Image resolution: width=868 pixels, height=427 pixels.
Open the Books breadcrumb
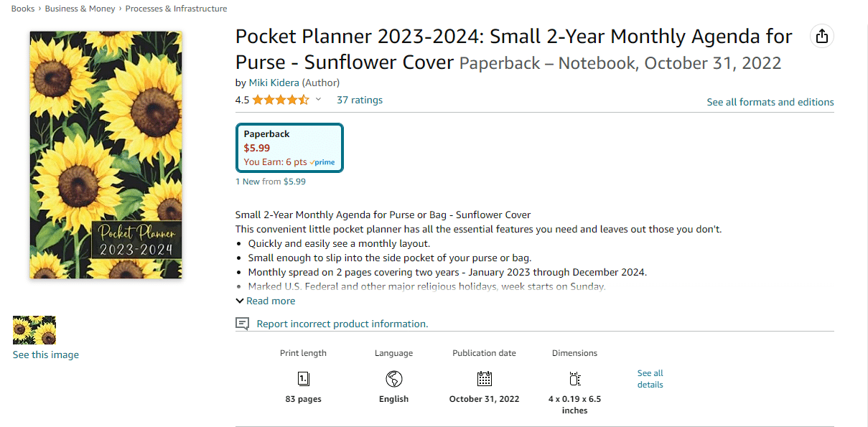[x=23, y=9]
